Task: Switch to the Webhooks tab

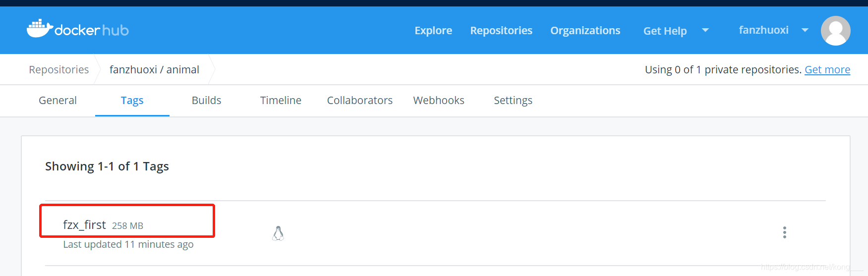Action: coord(439,101)
